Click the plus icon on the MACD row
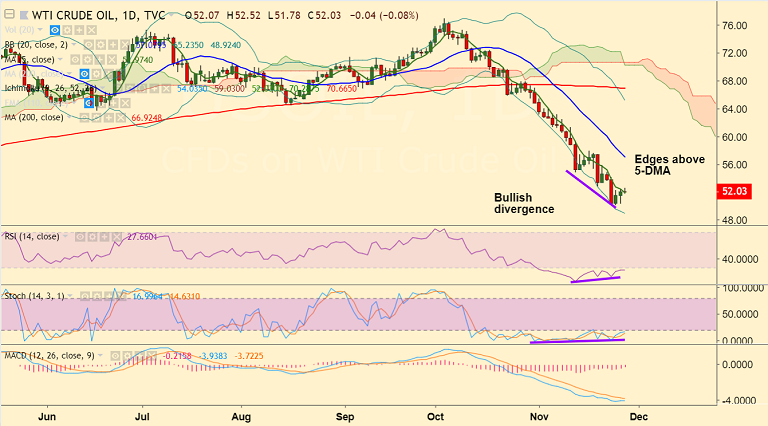The height and width of the screenshot is (426, 768). pos(140,356)
